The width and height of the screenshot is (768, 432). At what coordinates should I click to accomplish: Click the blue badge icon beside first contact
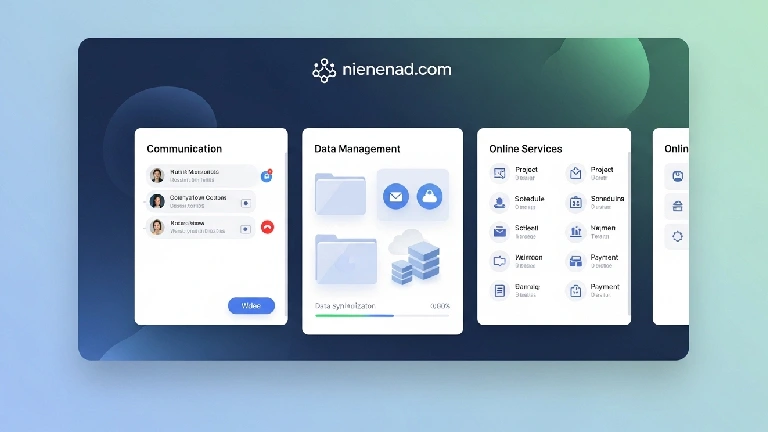(x=267, y=175)
